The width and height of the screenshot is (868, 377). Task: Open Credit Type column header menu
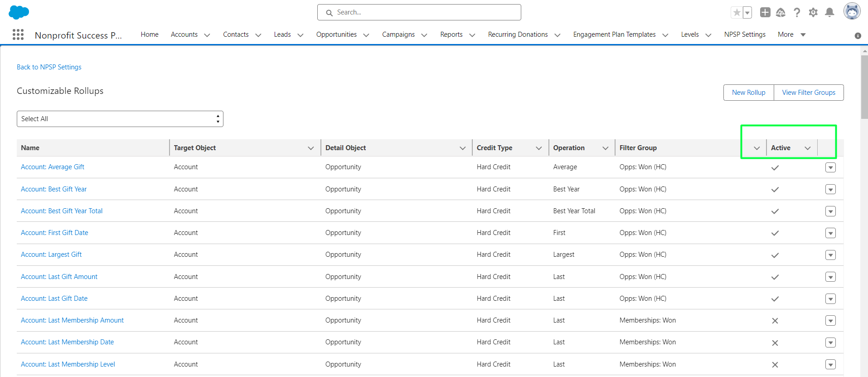click(539, 148)
